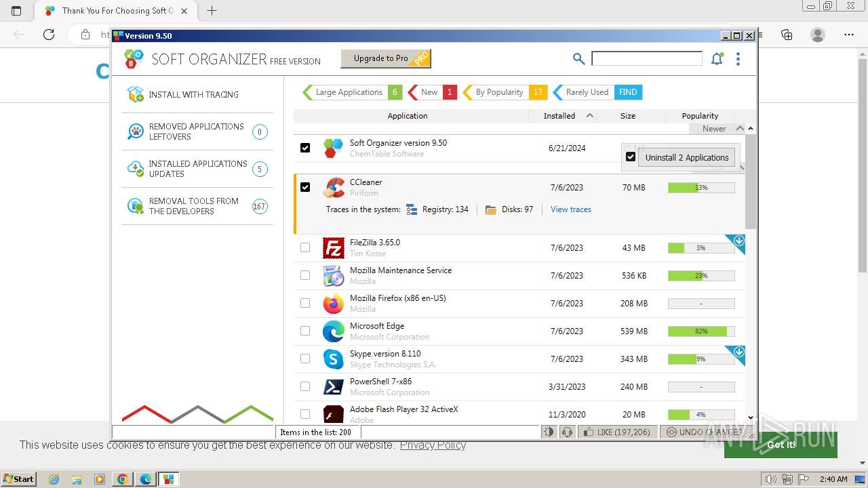Click the list scrollbar up arrow
The height and width of the screenshot is (488, 868).
pyautogui.click(x=750, y=129)
